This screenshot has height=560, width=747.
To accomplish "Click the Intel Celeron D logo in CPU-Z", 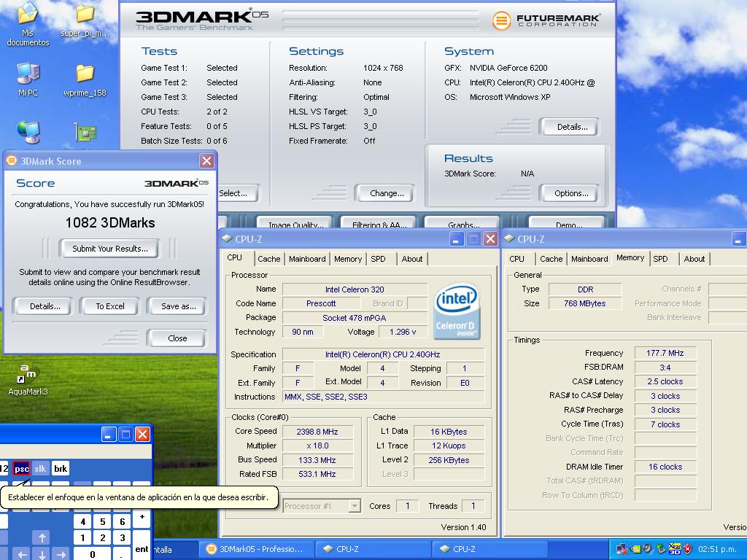I will 457,311.
